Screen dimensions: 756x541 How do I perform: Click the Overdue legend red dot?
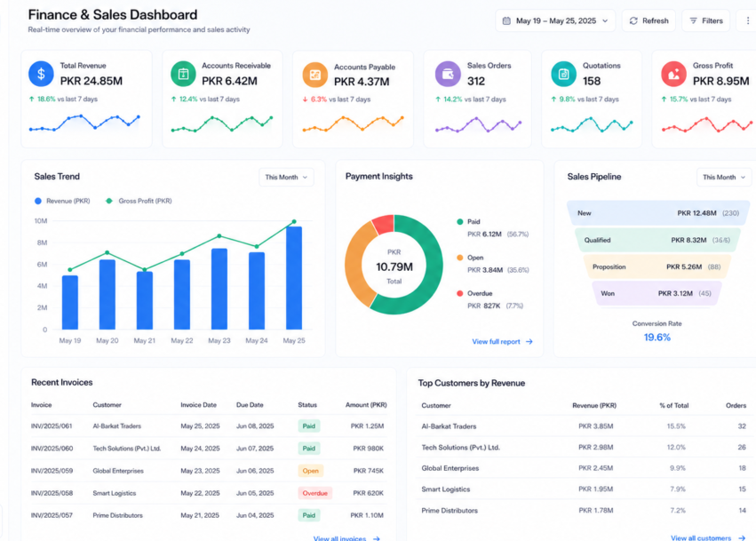click(459, 293)
